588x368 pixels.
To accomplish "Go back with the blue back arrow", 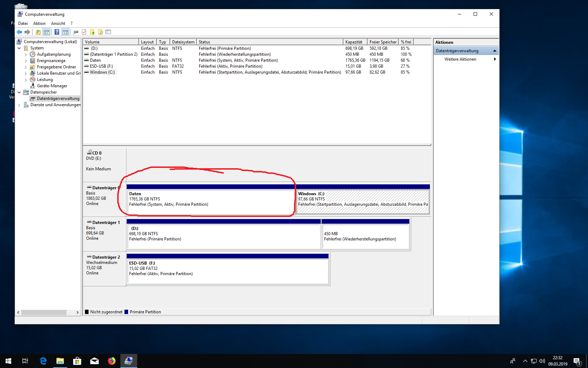I will pyautogui.click(x=19, y=32).
